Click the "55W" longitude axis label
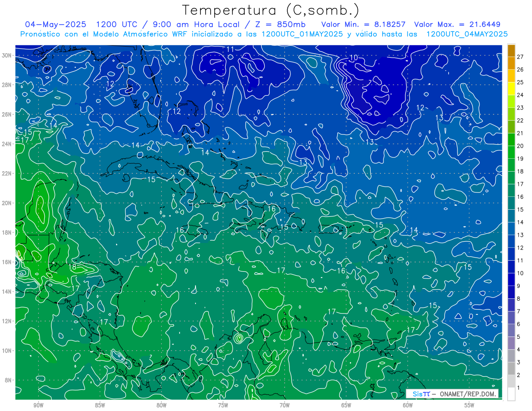The width and height of the screenshot is (532, 411). (469, 405)
